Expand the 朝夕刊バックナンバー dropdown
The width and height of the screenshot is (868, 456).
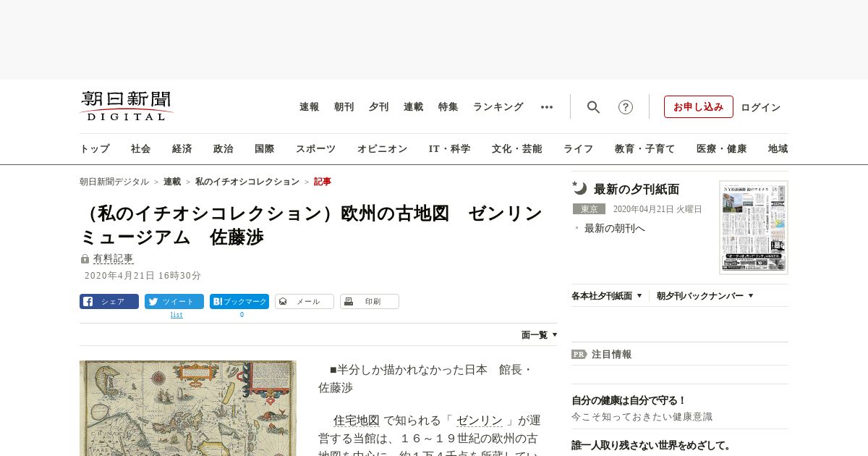click(705, 296)
